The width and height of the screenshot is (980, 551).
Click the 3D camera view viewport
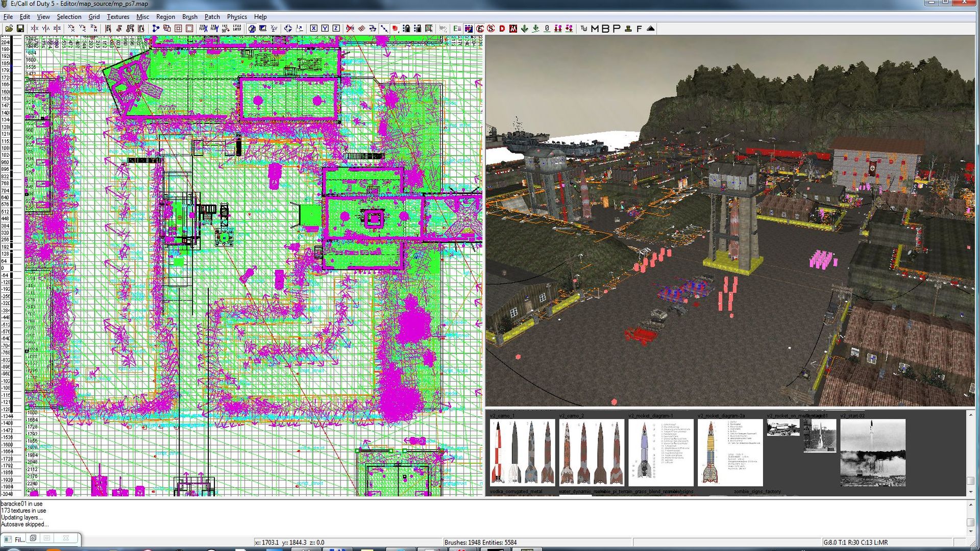(x=730, y=220)
